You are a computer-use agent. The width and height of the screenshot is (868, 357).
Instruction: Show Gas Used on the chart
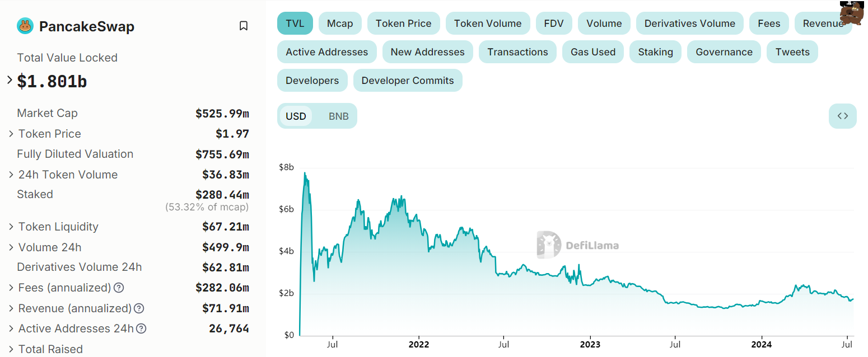point(593,52)
